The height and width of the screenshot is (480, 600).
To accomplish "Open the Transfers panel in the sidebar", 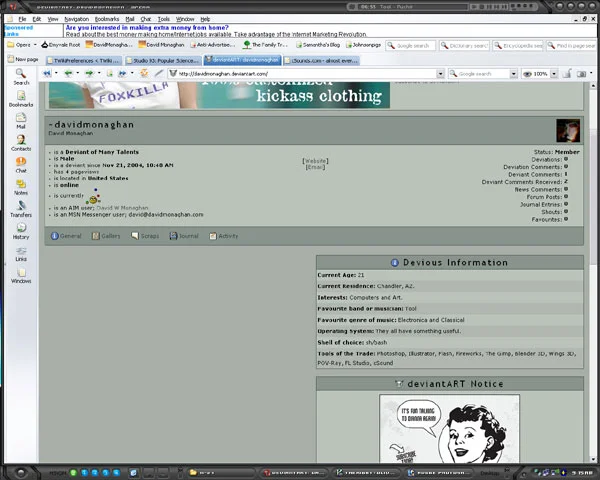I will click(x=21, y=209).
